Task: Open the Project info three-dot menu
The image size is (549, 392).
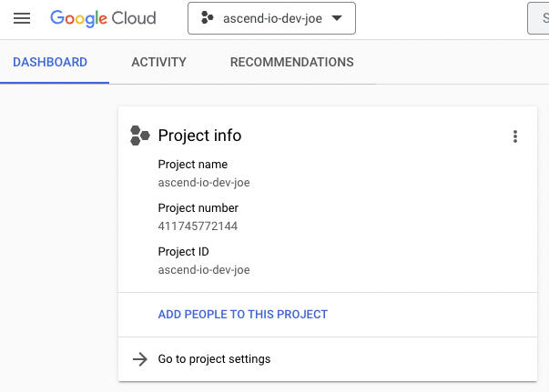Action: (x=515, y=136)
